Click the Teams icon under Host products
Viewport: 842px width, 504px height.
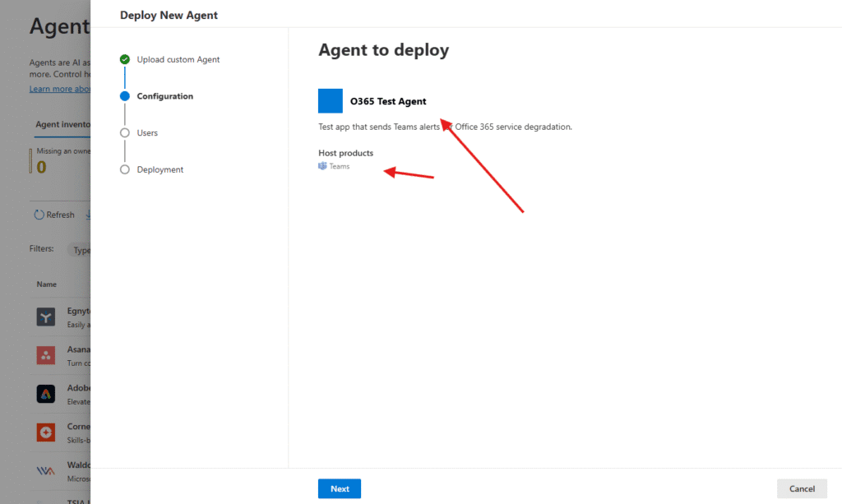[x=322, y=166]
